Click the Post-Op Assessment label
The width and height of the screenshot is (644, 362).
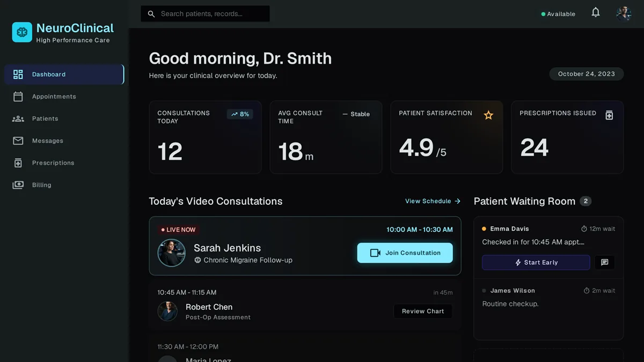218,317
